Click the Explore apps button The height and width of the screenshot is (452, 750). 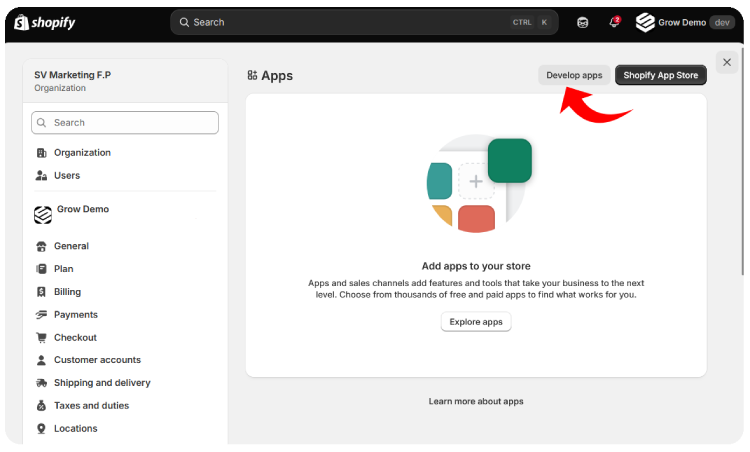pos(476,322)
